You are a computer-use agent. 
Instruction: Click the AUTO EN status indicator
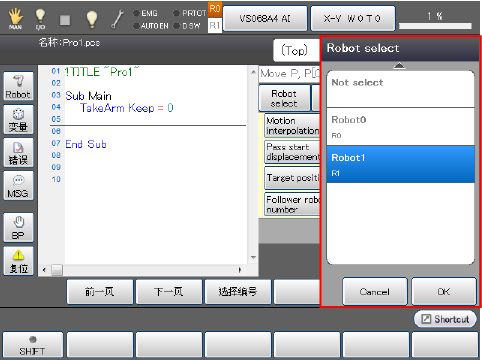[151, 26]
